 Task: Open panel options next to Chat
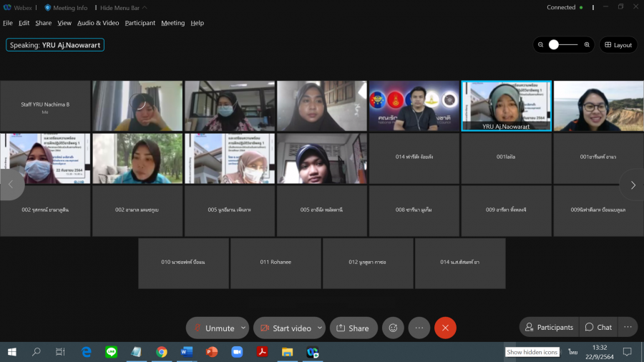coord(628,327)
